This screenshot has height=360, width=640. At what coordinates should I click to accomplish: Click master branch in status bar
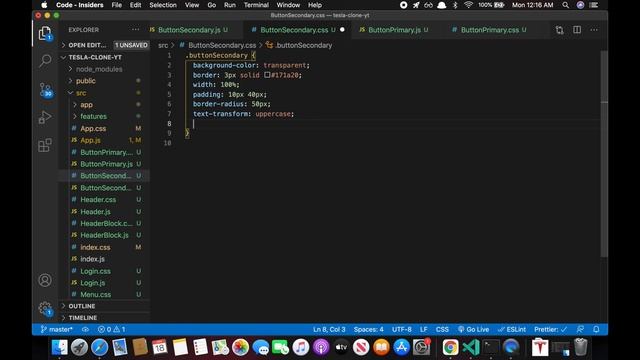tap(57, 329)
